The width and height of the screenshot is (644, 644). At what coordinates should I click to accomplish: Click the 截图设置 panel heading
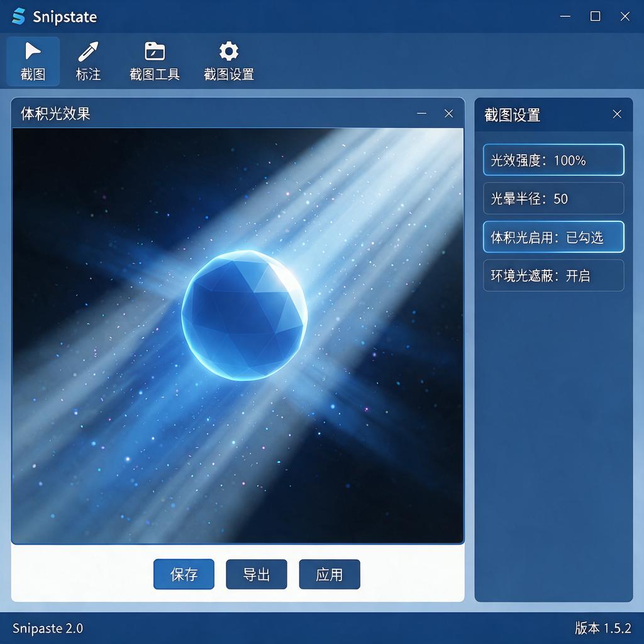512,114
